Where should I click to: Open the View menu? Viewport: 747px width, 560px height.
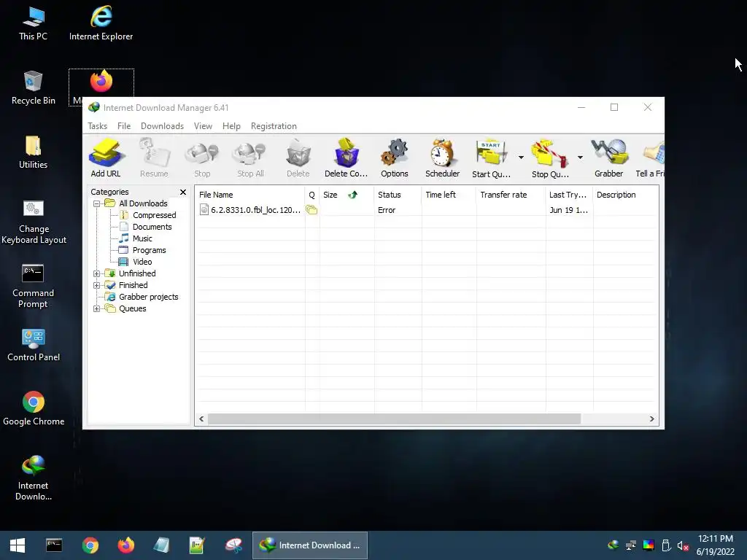(x=203, y=126)
